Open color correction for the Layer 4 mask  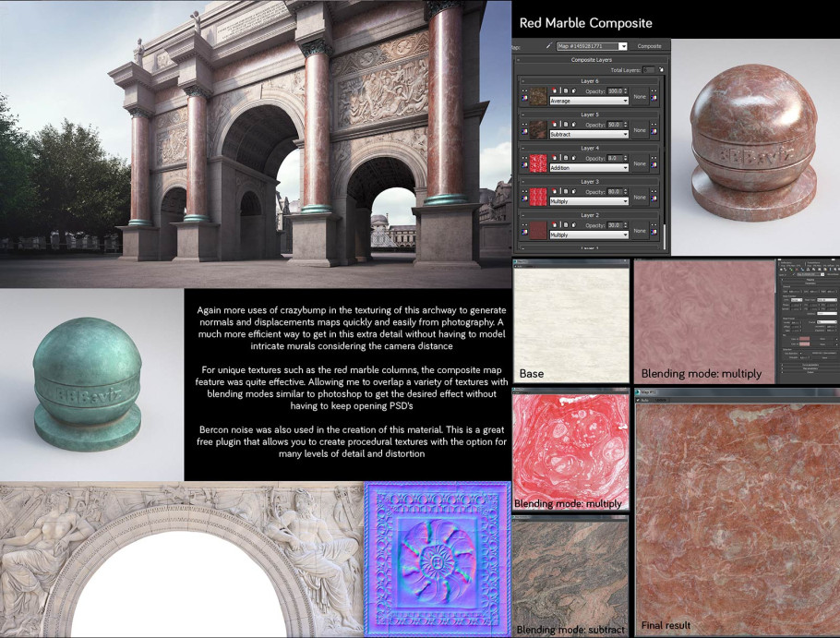point(654,165)
